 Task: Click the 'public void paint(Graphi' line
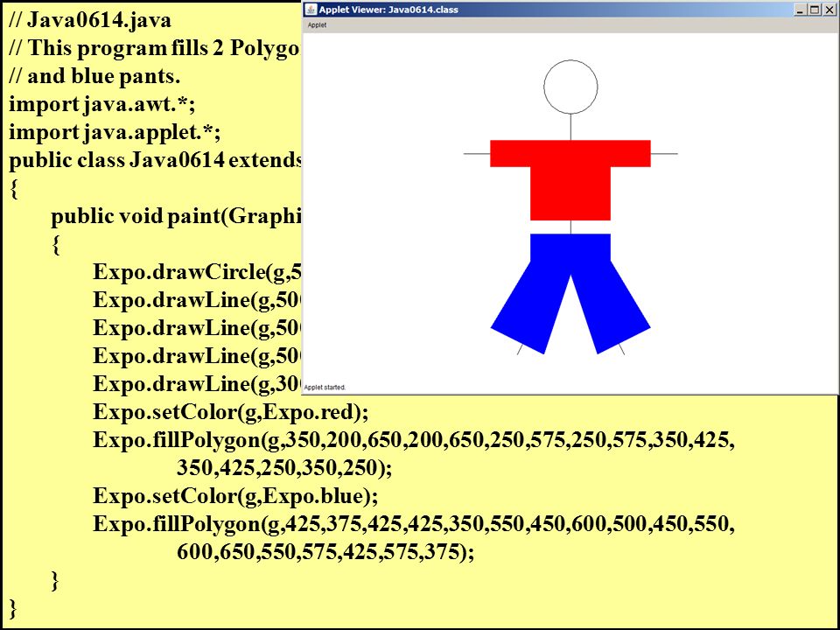pyautogui.click(x=177, y=216)
